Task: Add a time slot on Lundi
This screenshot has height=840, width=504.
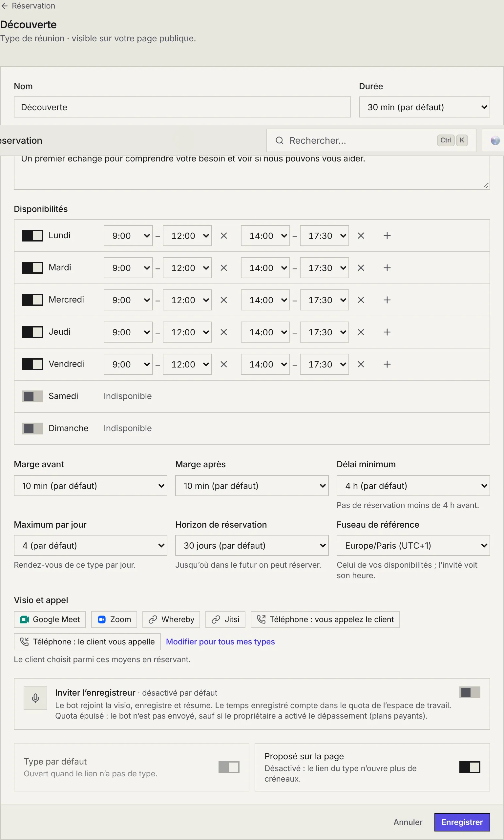Action: 387,236
